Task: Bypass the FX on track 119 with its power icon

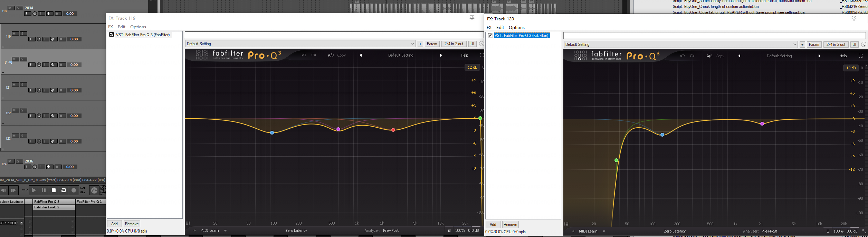Action: pos(39,39)
